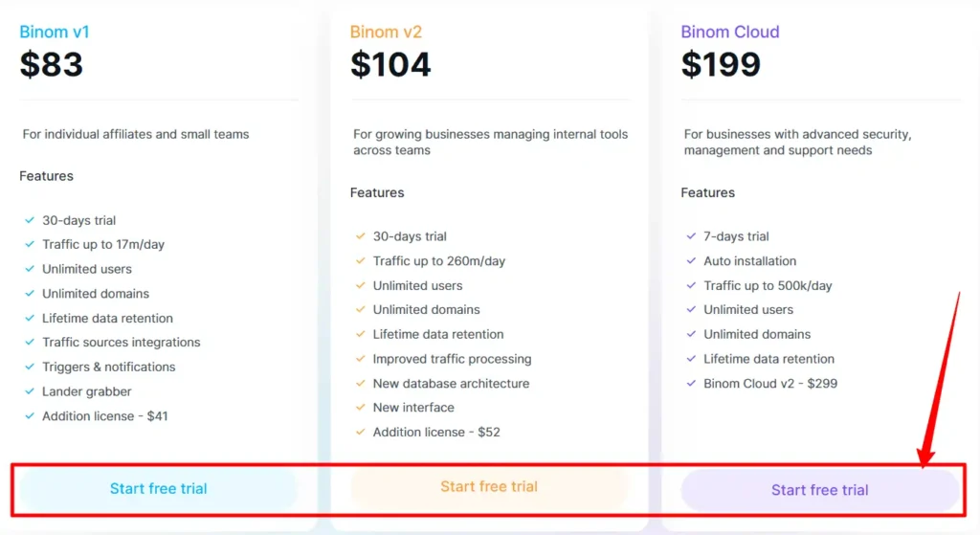Select checkmark beside Binom Cloud v2 - $299
Screen dimensions: 980x535
pyautogui.click(x=692, y=384)
